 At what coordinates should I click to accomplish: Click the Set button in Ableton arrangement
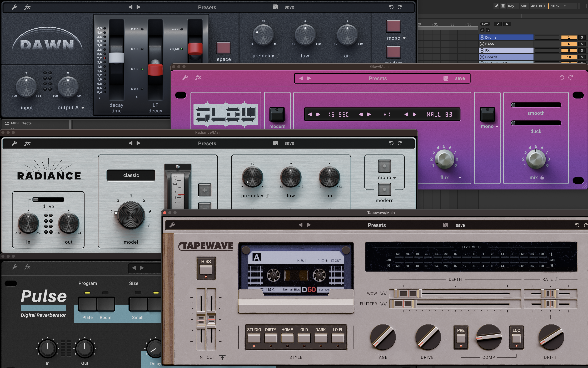[485, 24]
